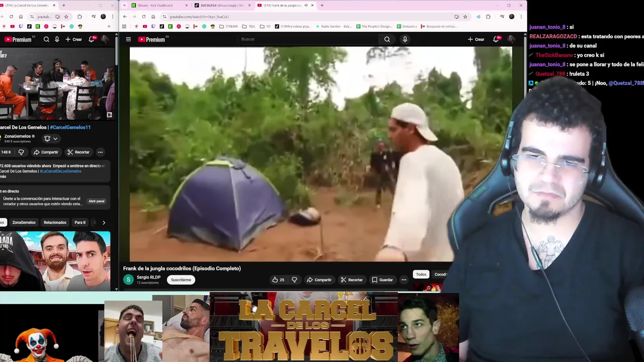This screenshot has width=644, height=362.
Task: Open the TELE bookmarks folder
Action: click(x=249, y=26)
